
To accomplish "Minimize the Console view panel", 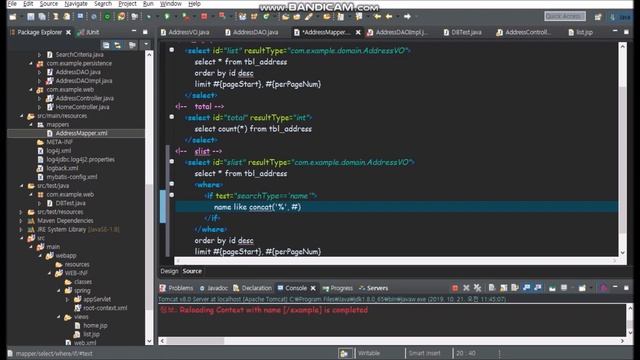I will [615, 288].
